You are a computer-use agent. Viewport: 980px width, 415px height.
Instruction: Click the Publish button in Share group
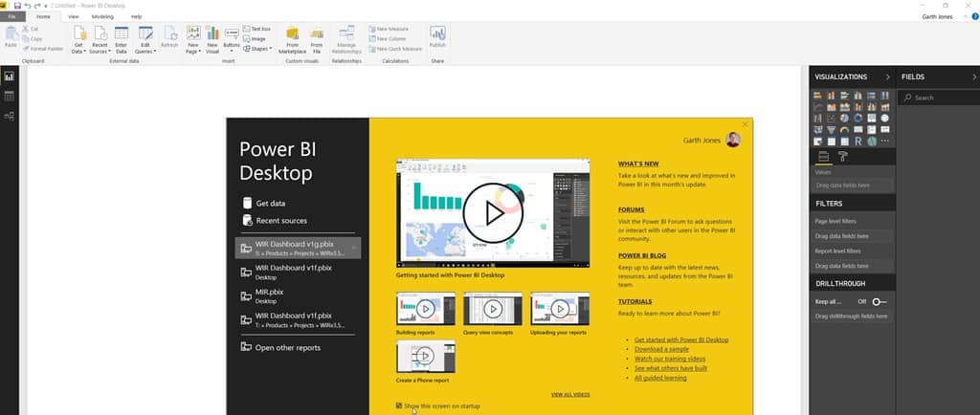437,37
